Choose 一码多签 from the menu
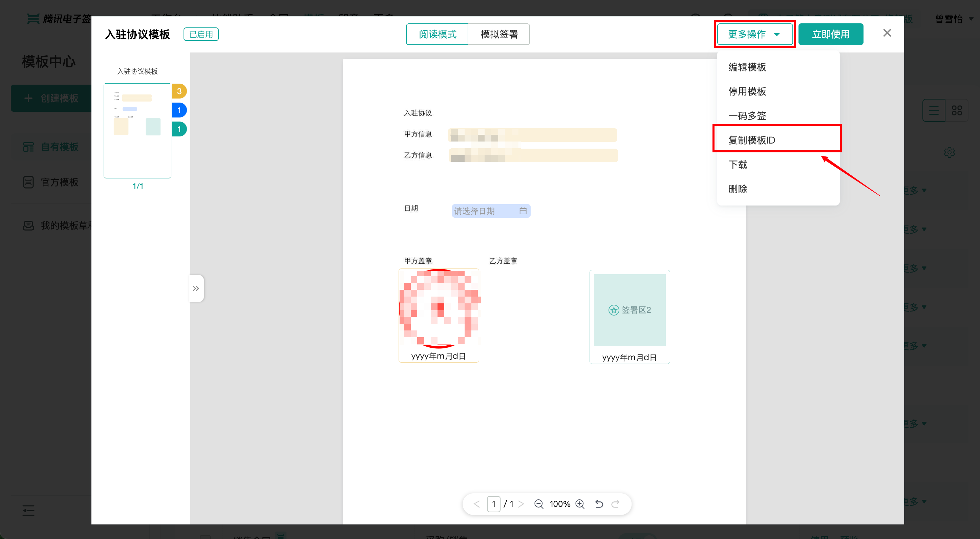The width and height of the screenshot is (980, 539). (x=778, y=116)
